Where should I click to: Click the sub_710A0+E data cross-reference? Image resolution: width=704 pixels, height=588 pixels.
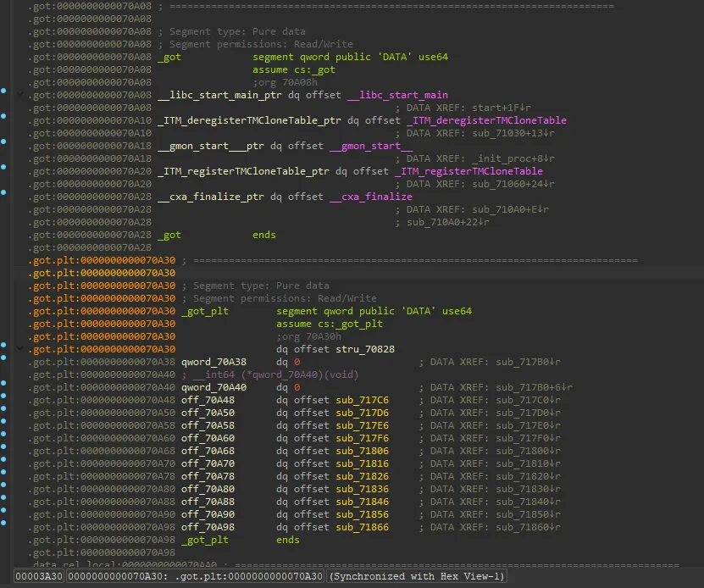pos(510,209)
